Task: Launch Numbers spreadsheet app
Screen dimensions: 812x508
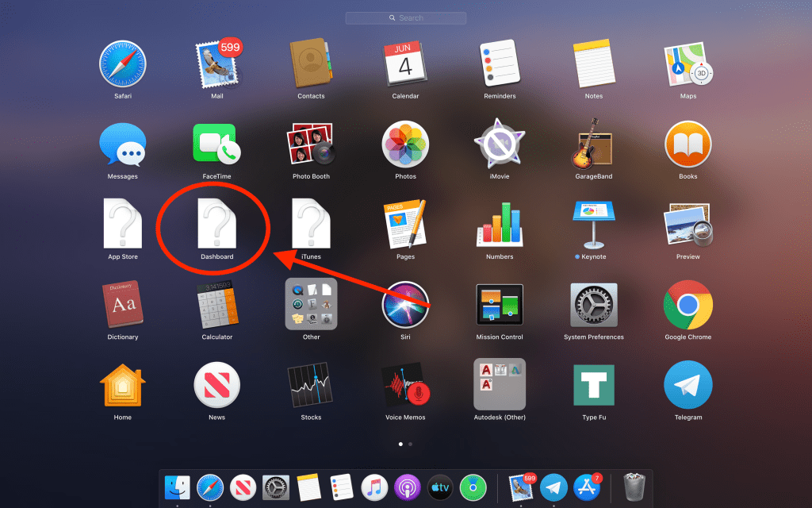Action: click(x=500, y=225)
